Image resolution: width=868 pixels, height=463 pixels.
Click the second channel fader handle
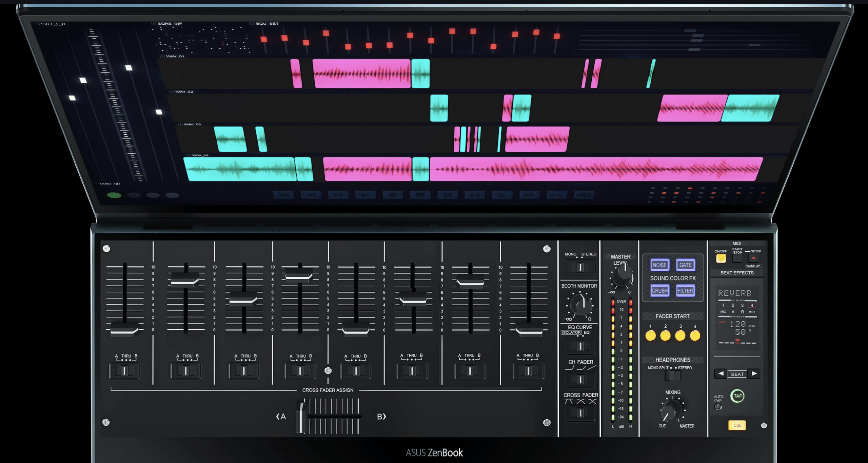point(185,280)
